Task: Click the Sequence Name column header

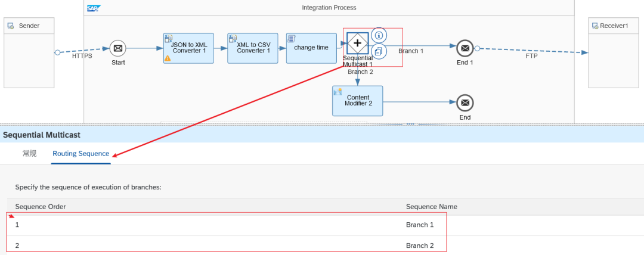Action: click(x=431, y=207)
